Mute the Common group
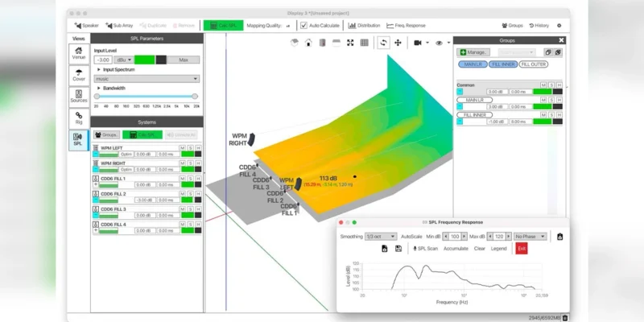 click(543, 85)
